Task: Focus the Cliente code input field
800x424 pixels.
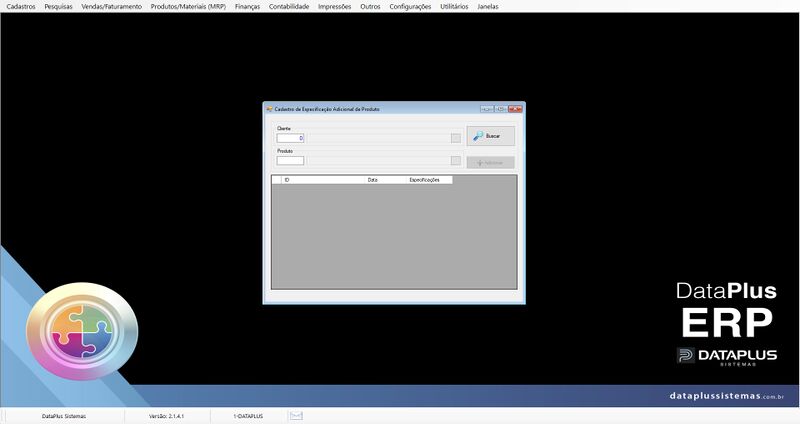Action: [x=290, y=138]
